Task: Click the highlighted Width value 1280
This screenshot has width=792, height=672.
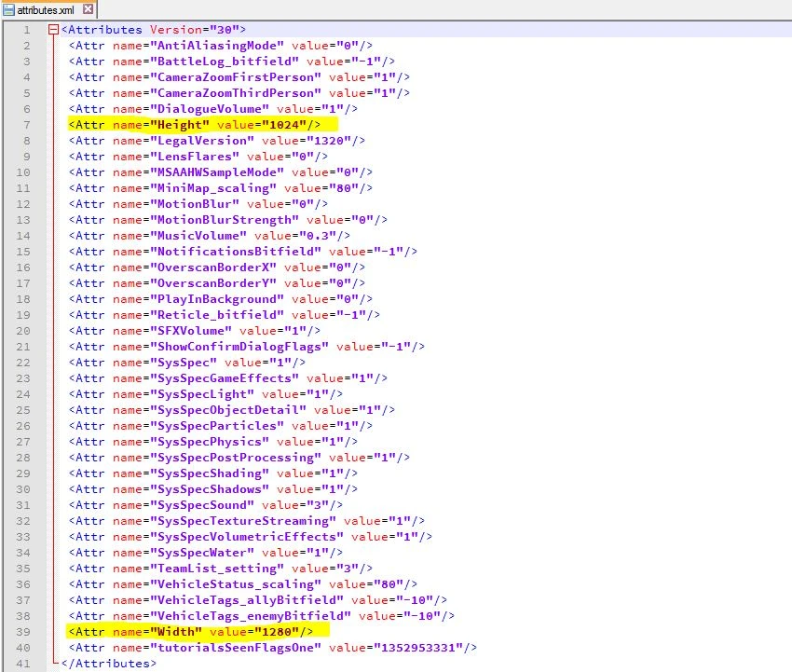Action: point(277,632)
